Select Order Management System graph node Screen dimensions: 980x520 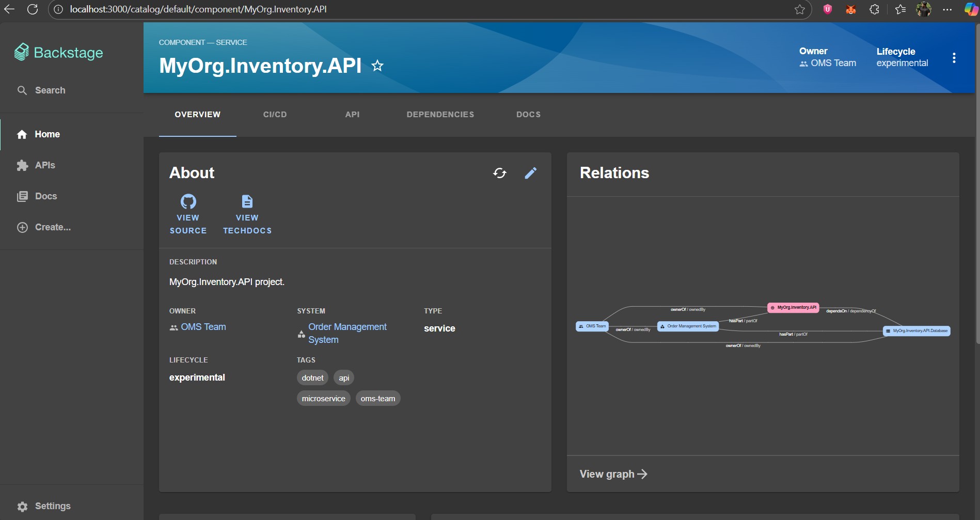(688, 326)
